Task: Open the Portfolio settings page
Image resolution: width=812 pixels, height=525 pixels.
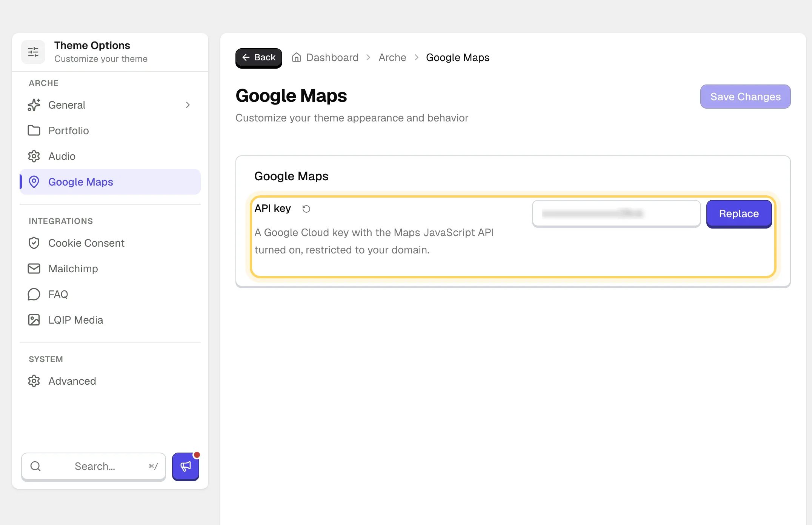Action: click(x=110, y=130)
